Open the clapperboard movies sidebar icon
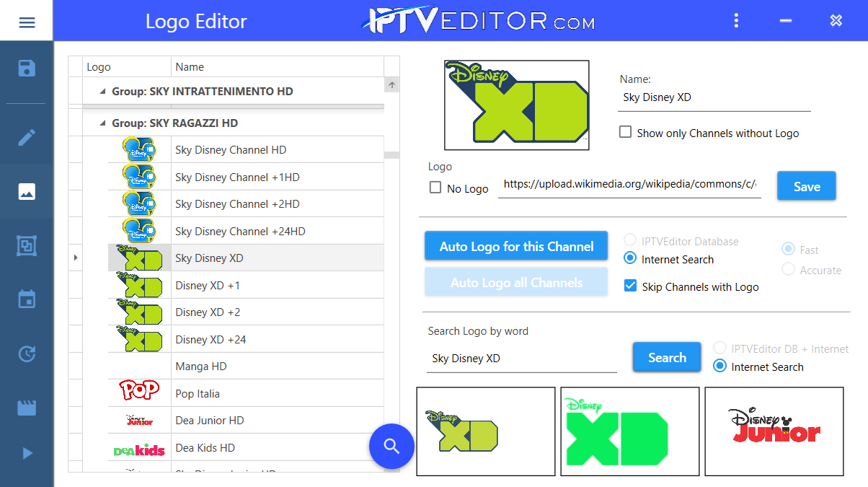 pos(27,408)
